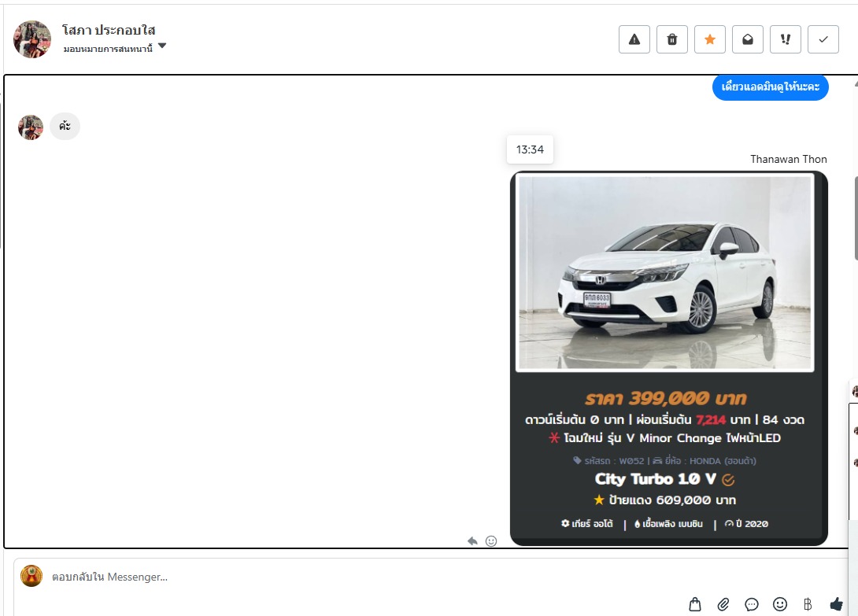
Task: Mark conversation unread with envelope icon
Action: click(748, 39)
